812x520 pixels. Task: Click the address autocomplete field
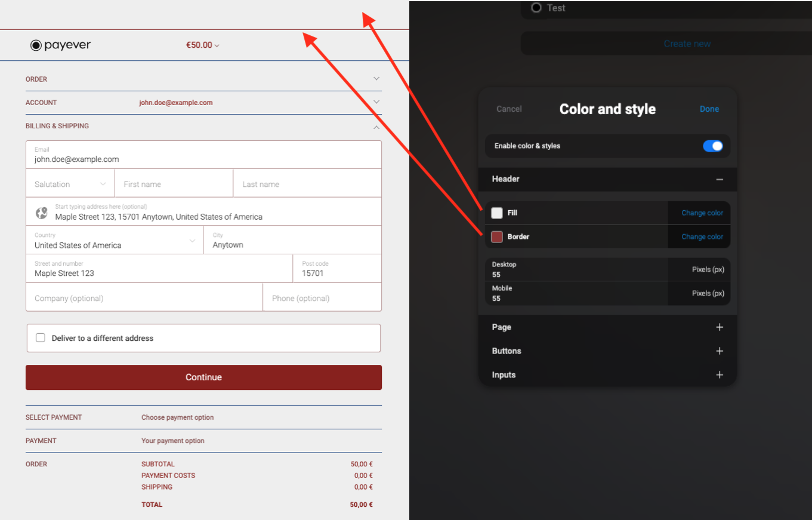[203, 212]
